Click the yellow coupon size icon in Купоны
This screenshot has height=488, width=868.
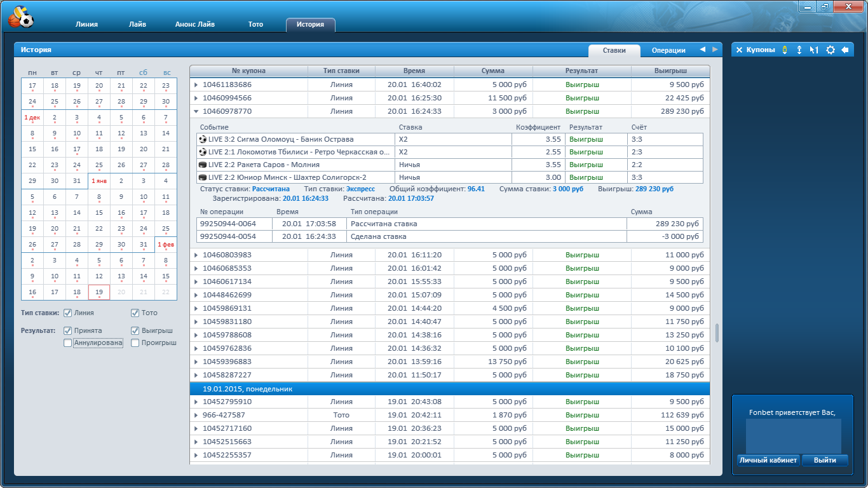(x=785, y=50)
